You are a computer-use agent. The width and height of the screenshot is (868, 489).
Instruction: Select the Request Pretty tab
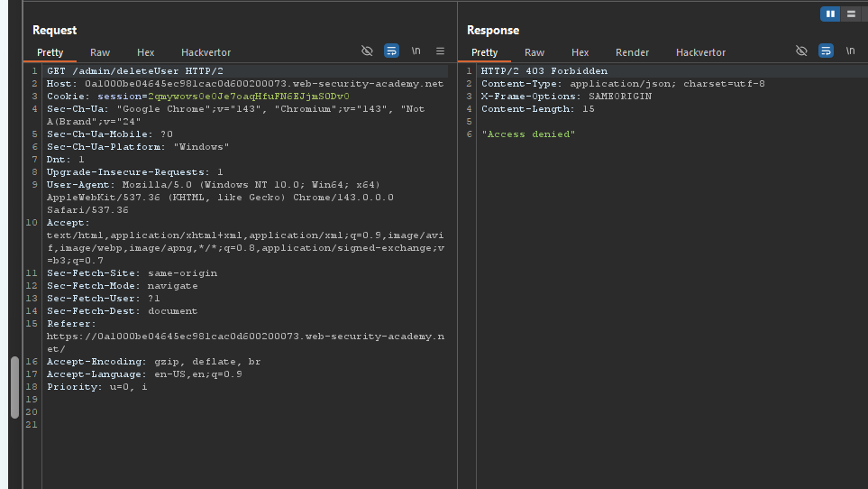(50, 52)
